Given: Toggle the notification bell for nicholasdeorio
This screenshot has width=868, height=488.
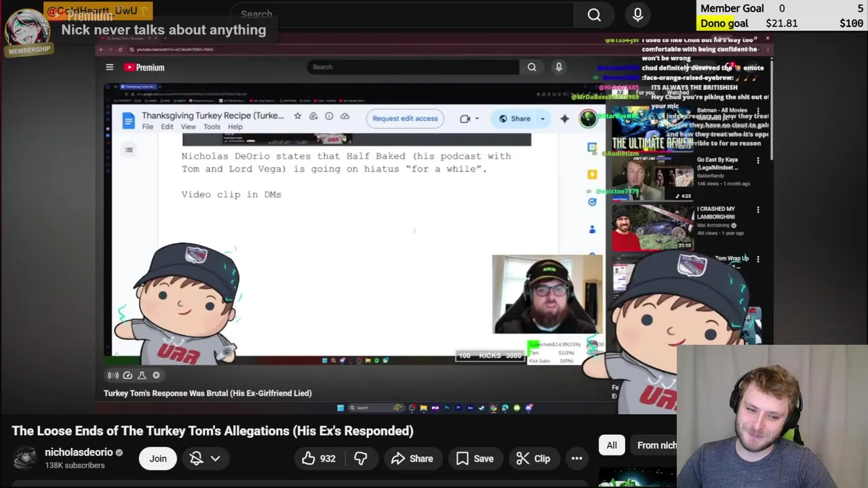Looking at the screenshot, I should pyautogui.click(x=196, y=459).
